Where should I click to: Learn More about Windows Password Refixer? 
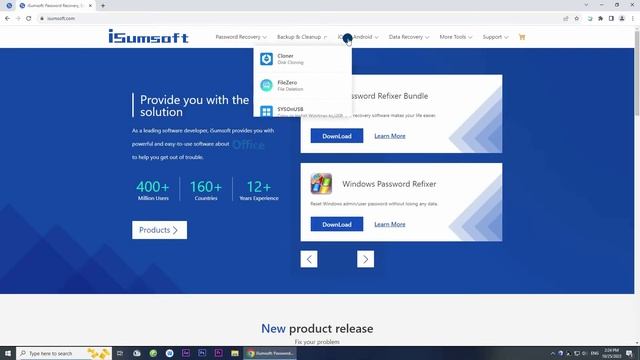[390, 224]
